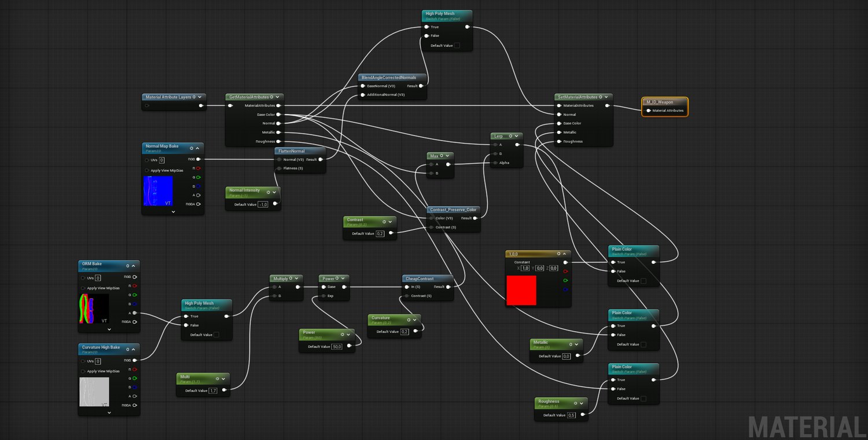Image resolution: width=868 pixels, height=440 pixels.
Task: Click the AdditionalNormal input pin on BlendAngleCorrectedNormals
Action: point(363,94)
